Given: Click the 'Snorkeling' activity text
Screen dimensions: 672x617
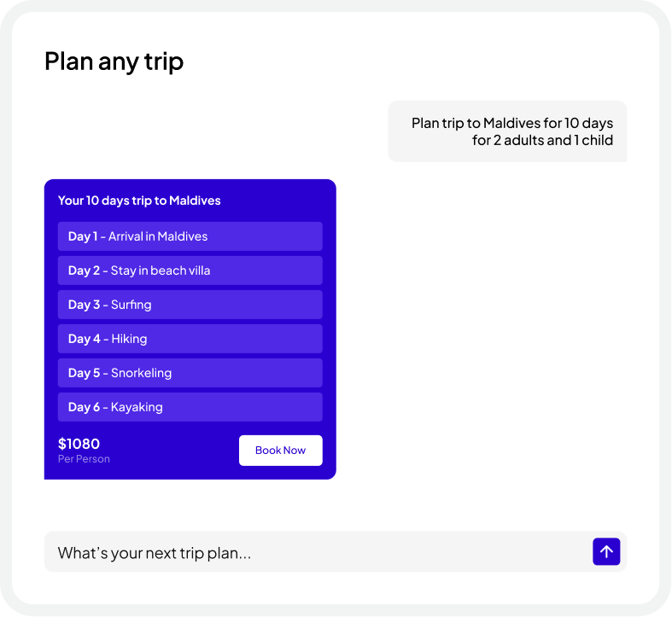Looking at the screenshot, I should 141,373.
